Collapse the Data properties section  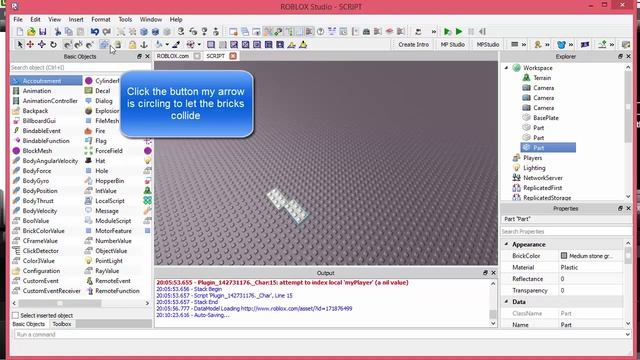coord(507,302)
